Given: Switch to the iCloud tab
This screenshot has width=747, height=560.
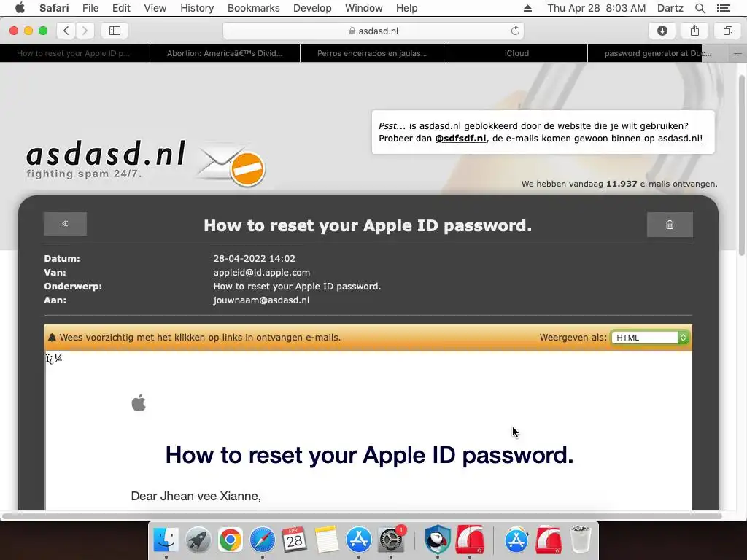Looking at the screenshot, I should click(x=517, y=53).
